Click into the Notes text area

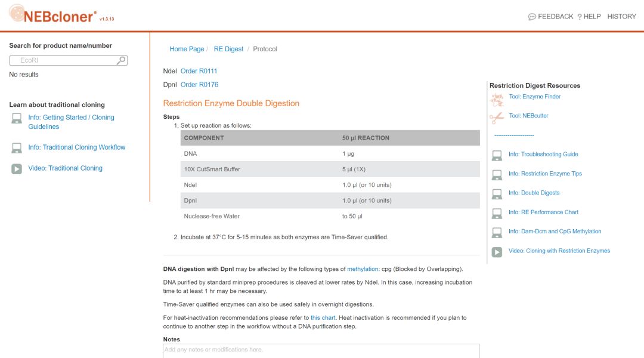point(321,351)
